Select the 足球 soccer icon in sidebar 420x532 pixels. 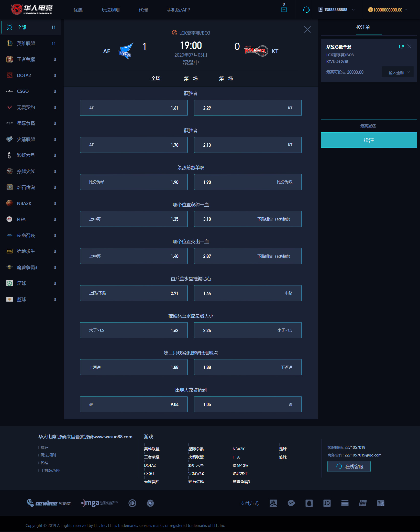point(9,283)
